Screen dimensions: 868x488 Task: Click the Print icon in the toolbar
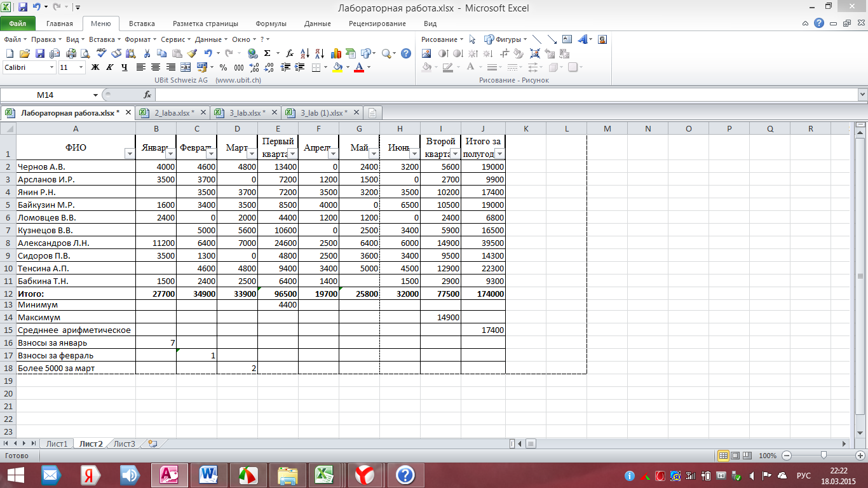point(71,53)
